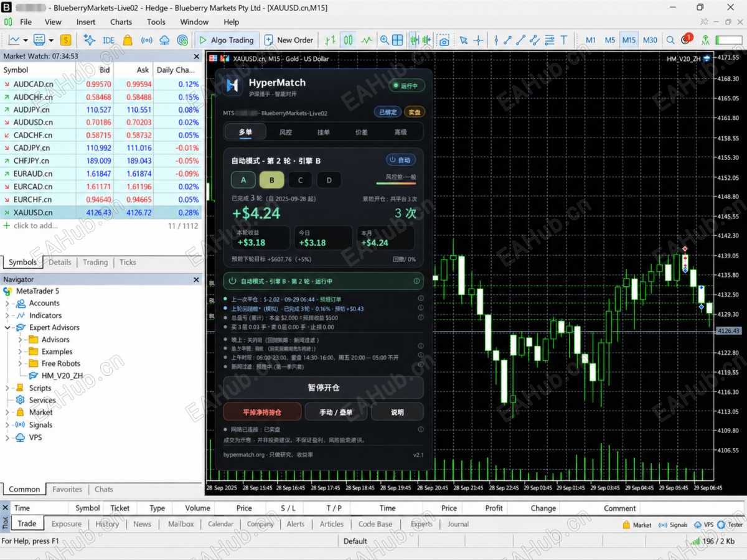Switch to M30 timeframe
This screenshot has height=560, width=747.
(x=650, y=40)
